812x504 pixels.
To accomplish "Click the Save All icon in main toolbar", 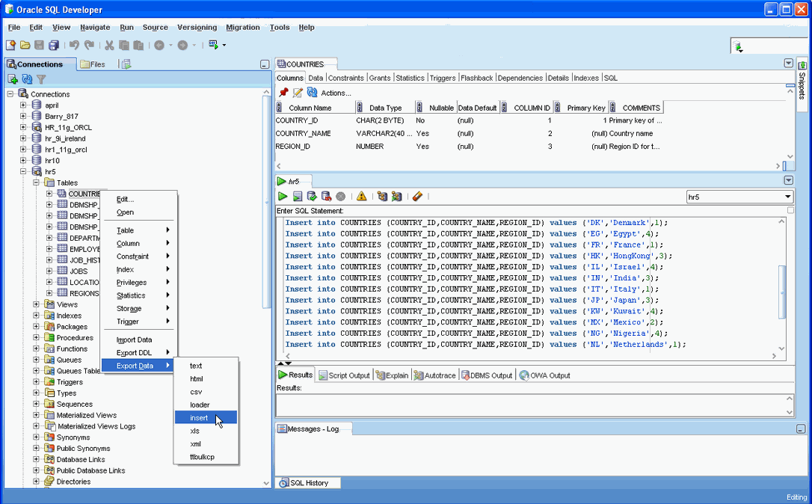I will tap(53, 46).
